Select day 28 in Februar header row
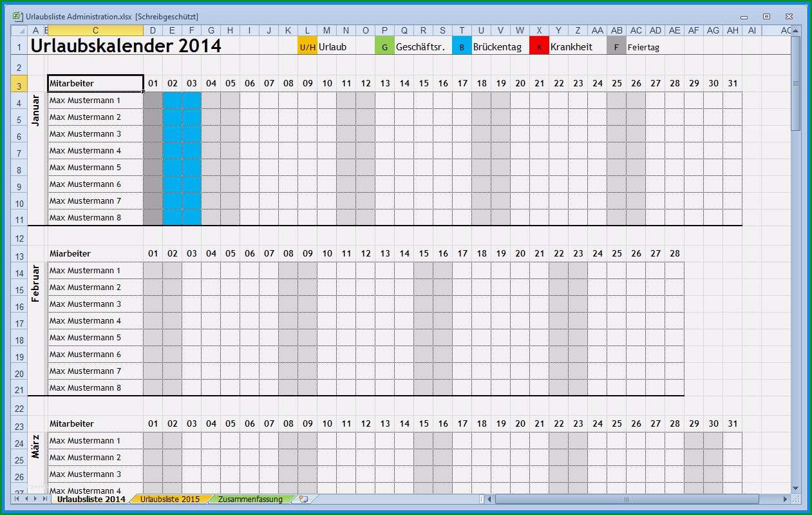This screenshot has height=515, width=812. tap(675, 253)
